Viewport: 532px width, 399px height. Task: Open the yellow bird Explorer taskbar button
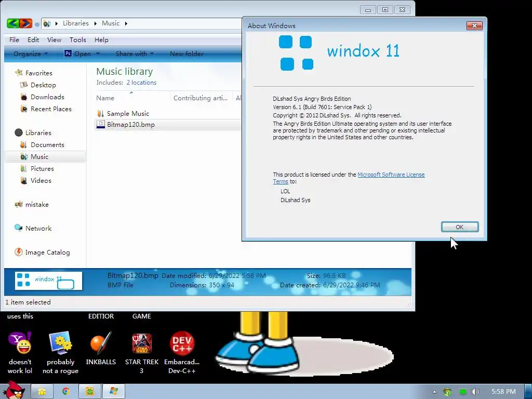point(42,392)
